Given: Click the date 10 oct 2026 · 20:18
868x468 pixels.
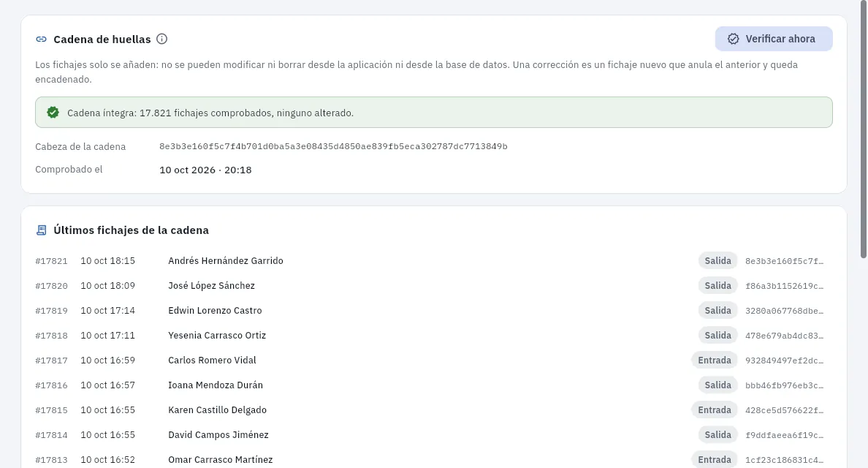Looking at the screenshot, I should point(205,170).
